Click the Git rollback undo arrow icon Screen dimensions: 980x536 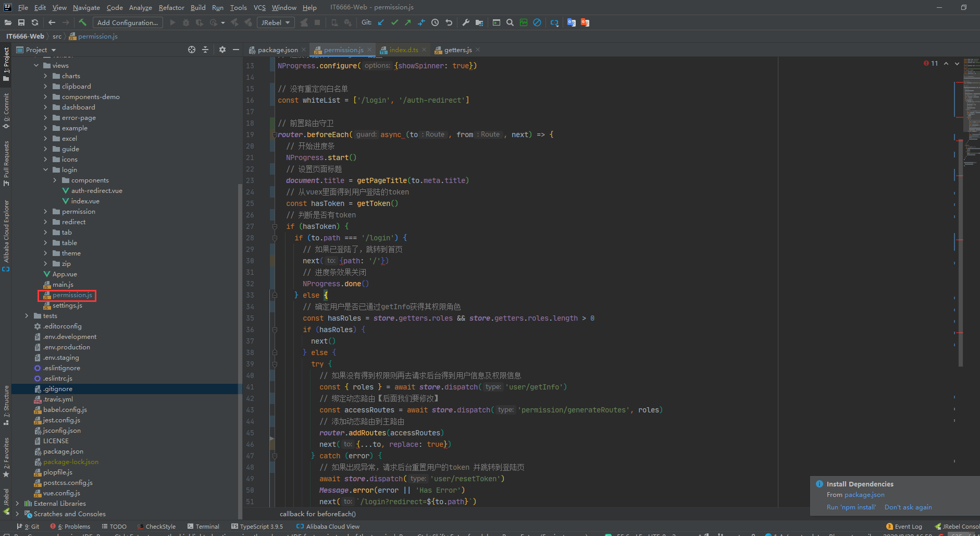coord(449,22)
